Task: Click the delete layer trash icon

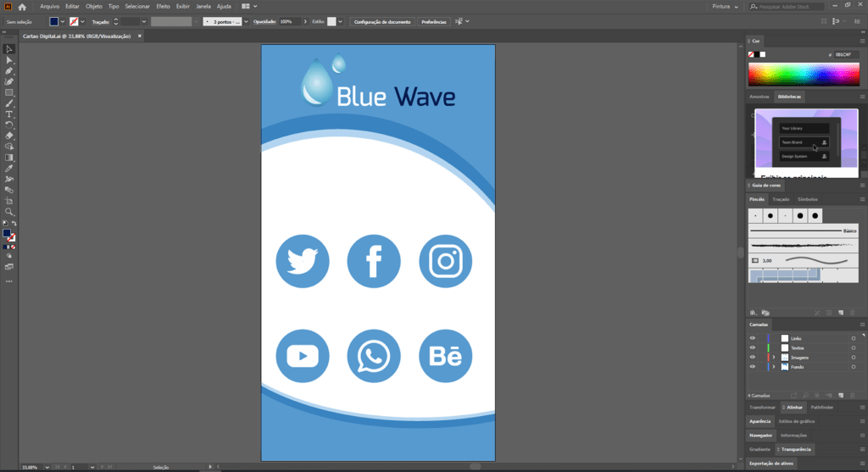Action: [853, 396]
